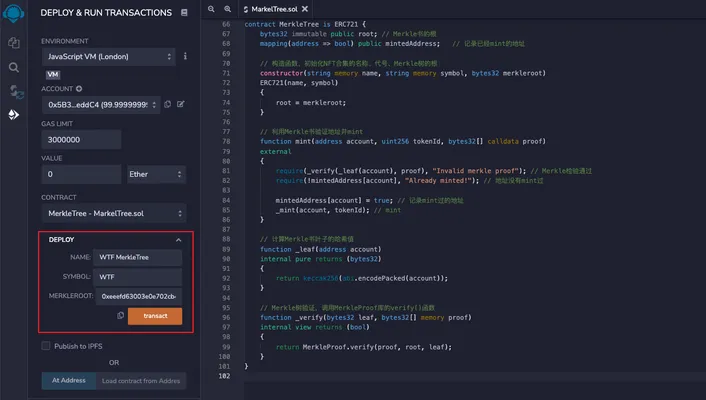Click the NAME parameter field
The width and height of the screenshot is (706, 400).
(137, 257)
